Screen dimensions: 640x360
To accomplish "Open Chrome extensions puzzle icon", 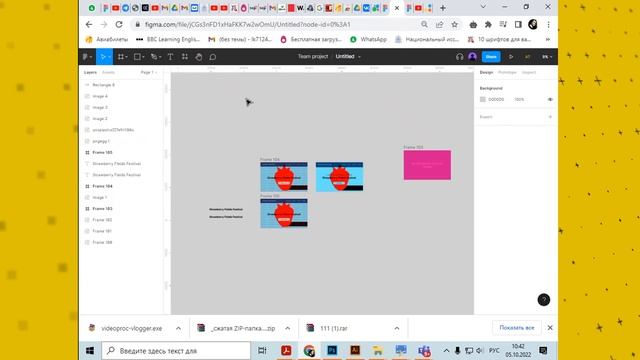I will (488, 24).
